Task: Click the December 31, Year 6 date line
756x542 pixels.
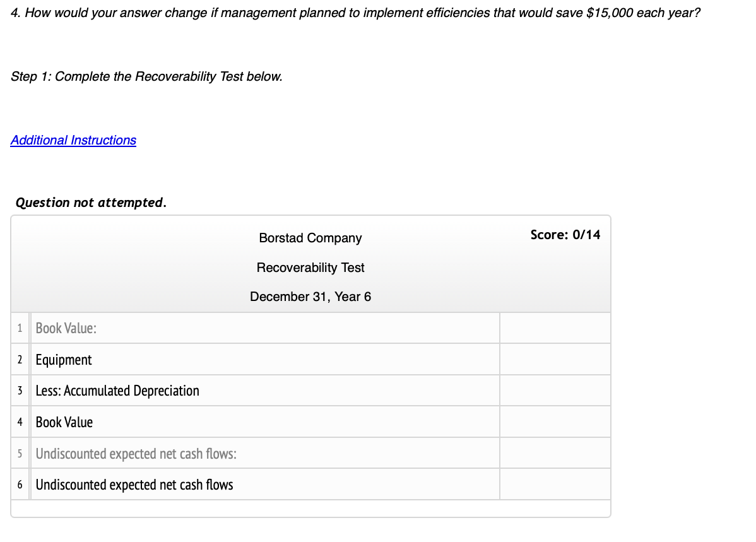Action: (x=310, y=297)
